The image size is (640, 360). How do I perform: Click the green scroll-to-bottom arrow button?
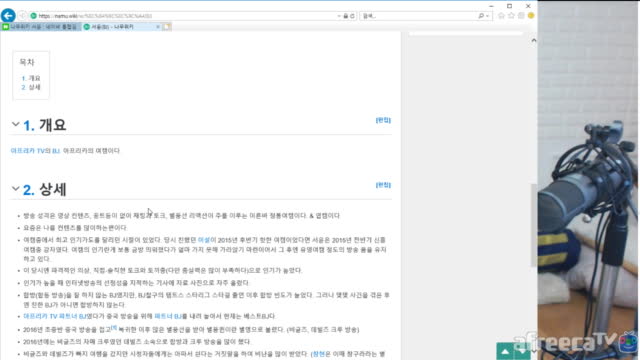[522, 352]
